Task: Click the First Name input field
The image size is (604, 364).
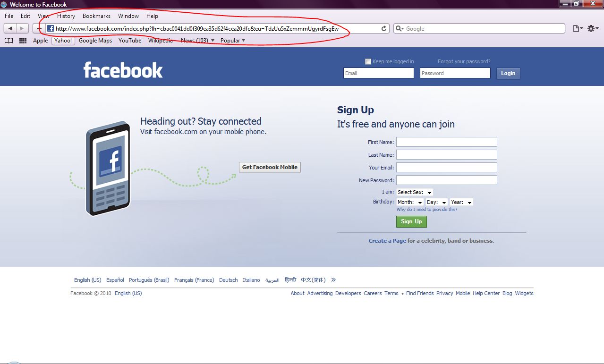Action: (x=447, y=142)
